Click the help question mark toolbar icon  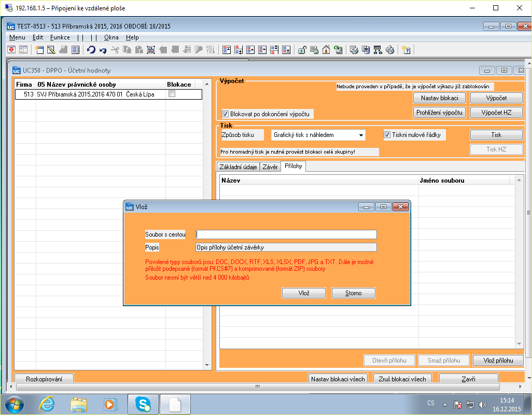(x=406, y=50)
